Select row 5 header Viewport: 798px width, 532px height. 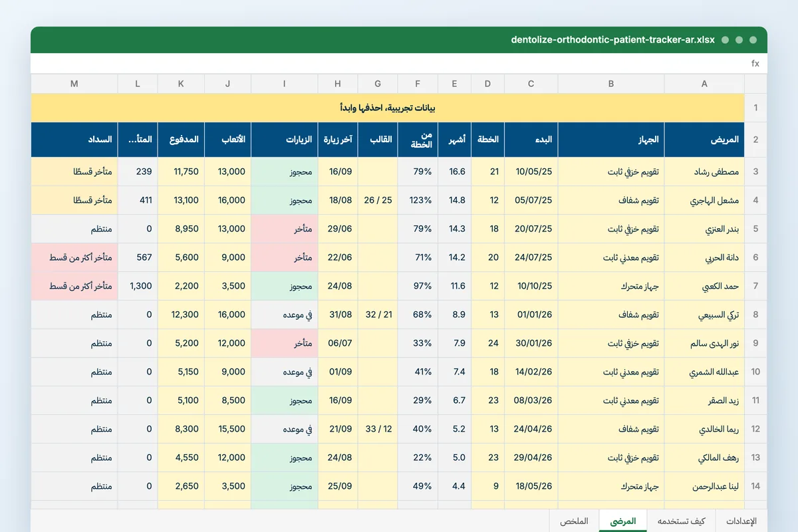tap(755, 229)
